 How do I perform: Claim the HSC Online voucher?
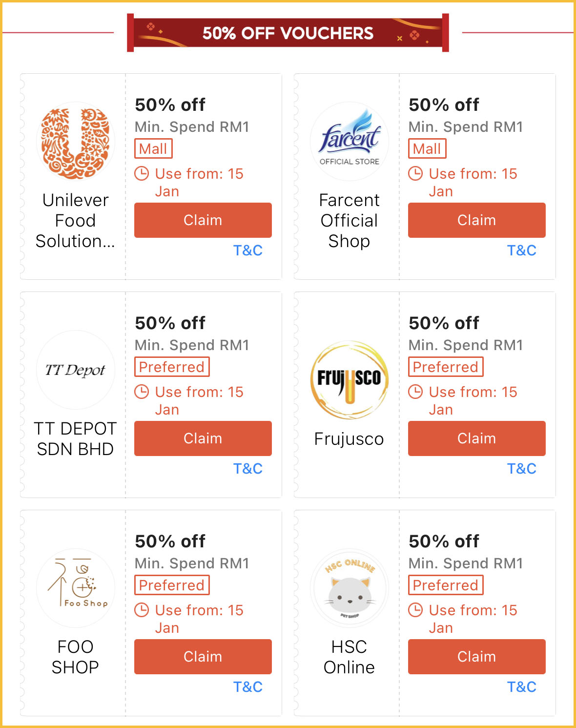point(477,657)
